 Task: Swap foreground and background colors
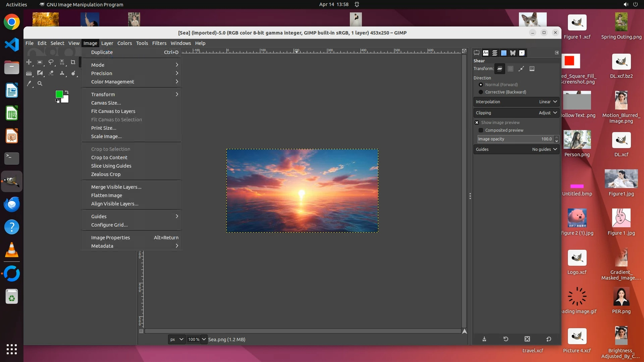tap(67, 92)
